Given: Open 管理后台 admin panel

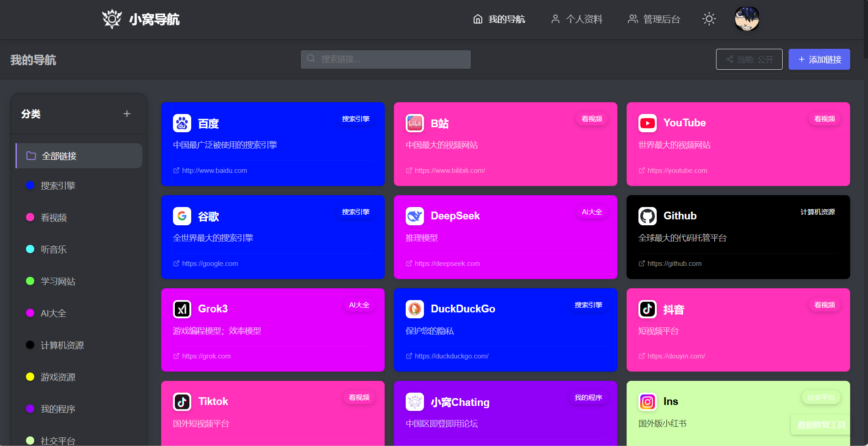Looking at the screenshot, I should pos(654,19).
